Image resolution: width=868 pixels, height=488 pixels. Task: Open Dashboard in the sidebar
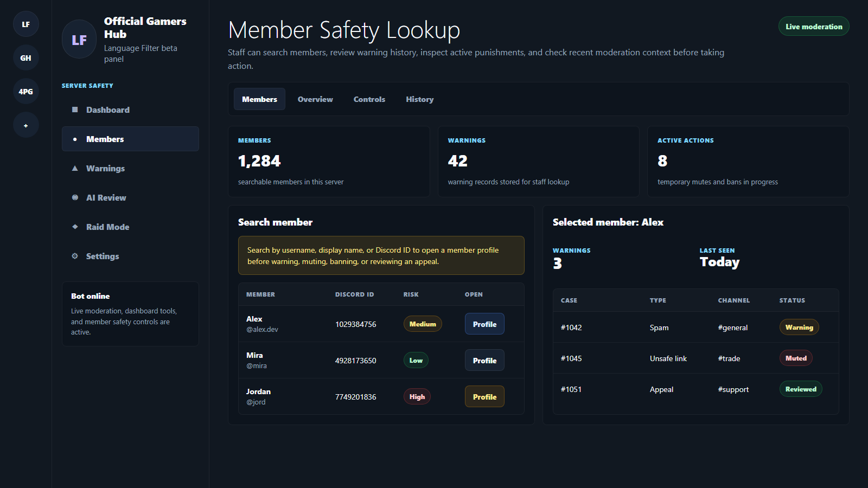pyautogui.click(x=130, y=110)
